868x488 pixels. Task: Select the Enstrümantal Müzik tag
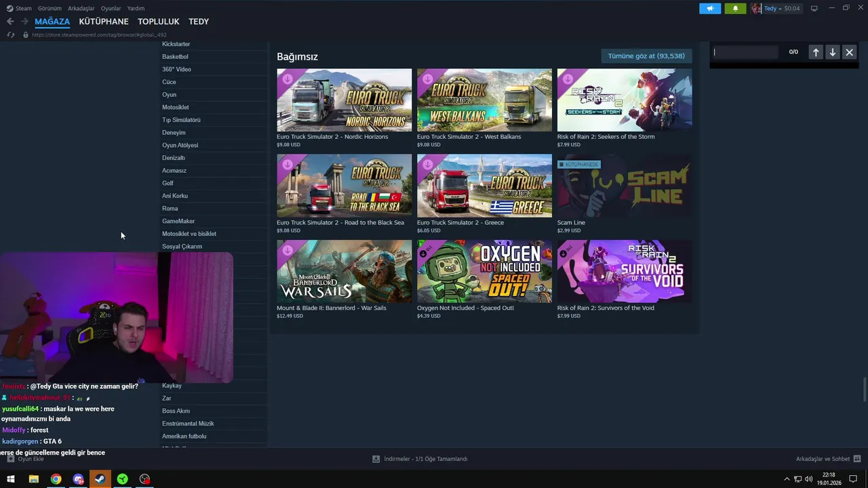[x=188, y=424]
